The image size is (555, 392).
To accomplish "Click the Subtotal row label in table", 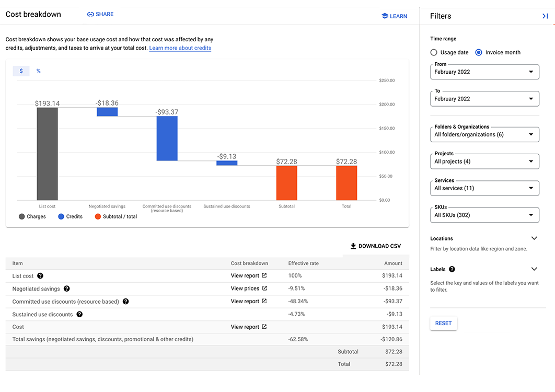I will click(348, 352).
